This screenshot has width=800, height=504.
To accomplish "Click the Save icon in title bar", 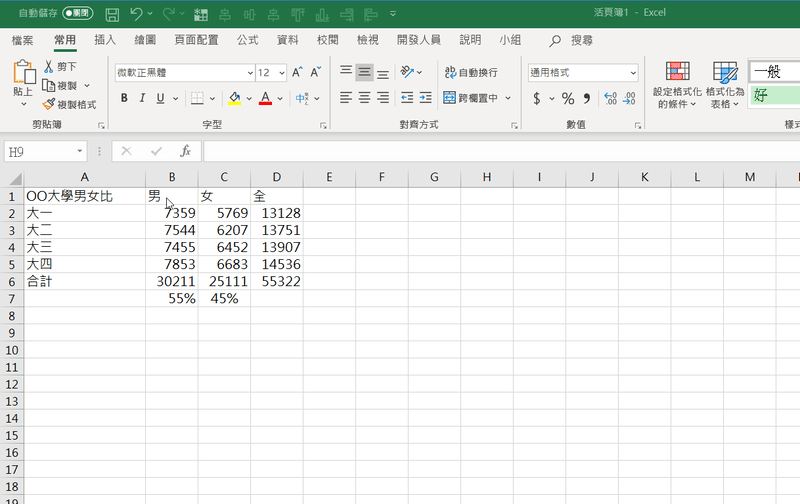I will coord(112,14).
